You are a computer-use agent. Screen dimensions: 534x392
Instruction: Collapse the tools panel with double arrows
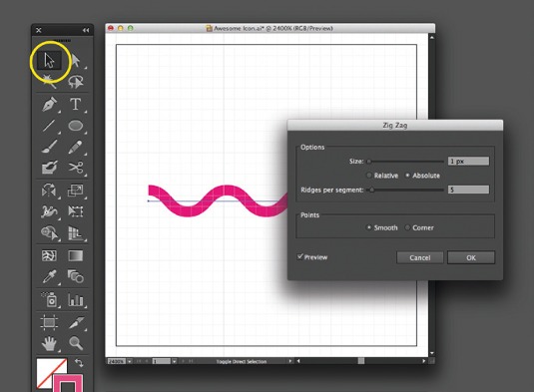(86, 30)
